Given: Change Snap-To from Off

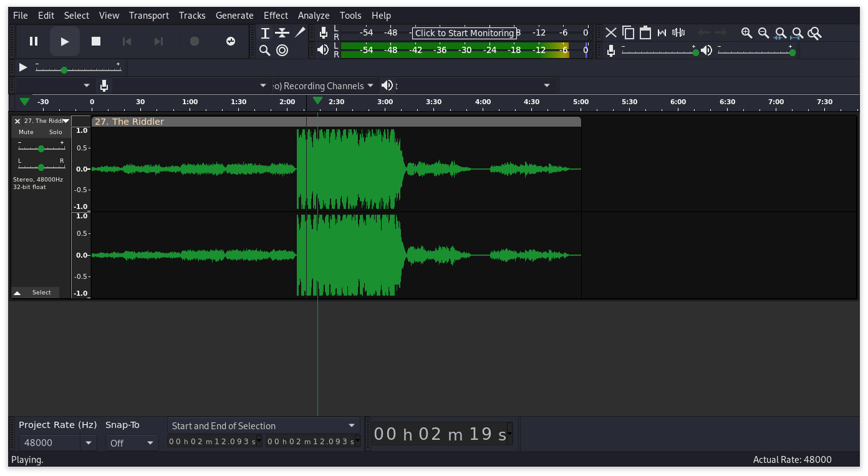Looking at the screenshot, I should point(131,442).
